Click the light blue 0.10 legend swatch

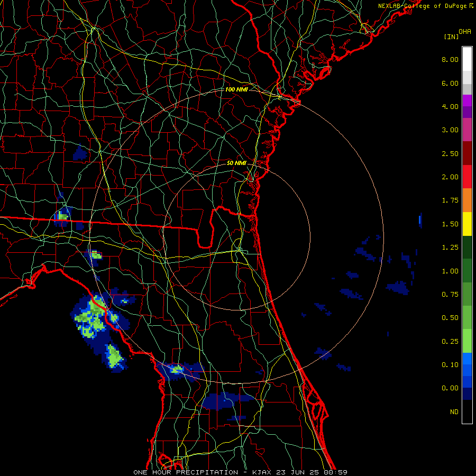[467, 359]
